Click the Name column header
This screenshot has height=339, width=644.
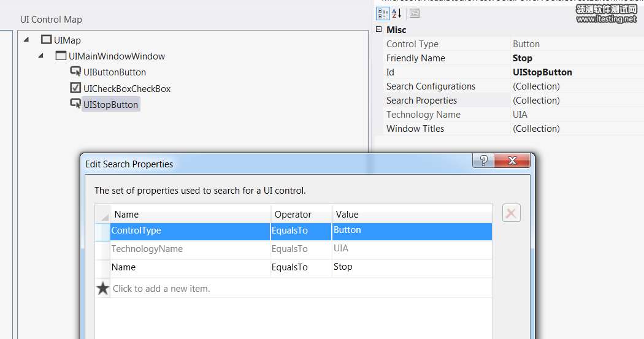click(x=190, y=215)
